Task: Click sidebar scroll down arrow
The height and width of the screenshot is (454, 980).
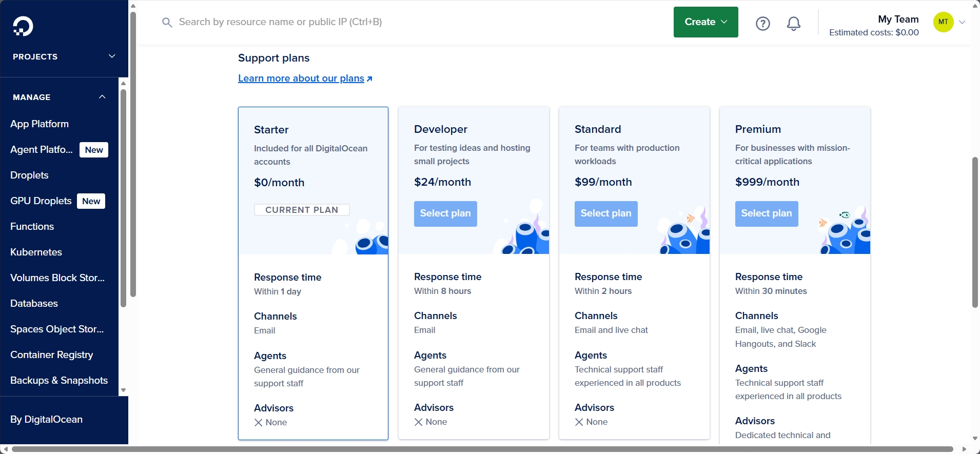Action: (123, 390)
